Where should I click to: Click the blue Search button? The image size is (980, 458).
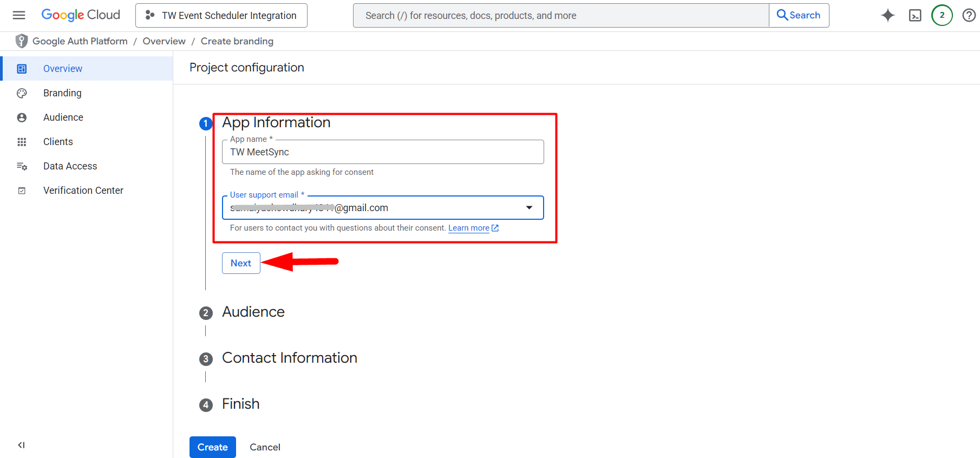pyautogui.click(x=799, y=15)
